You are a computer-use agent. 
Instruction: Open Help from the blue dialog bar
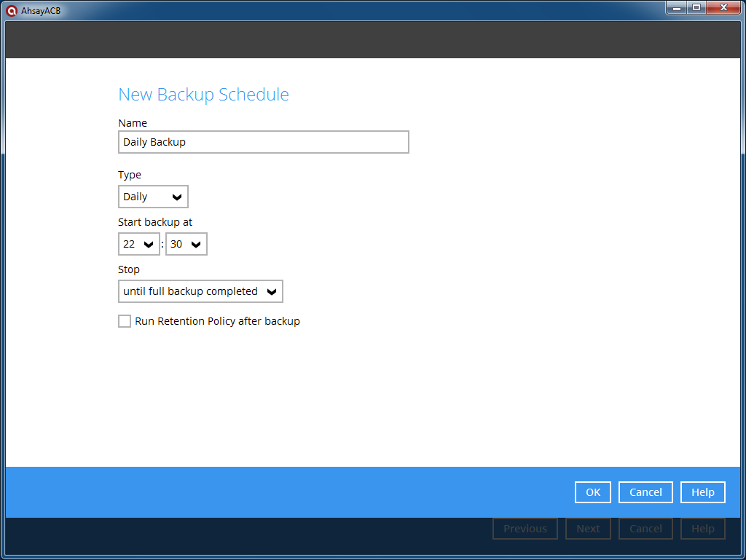pos(702,492)
